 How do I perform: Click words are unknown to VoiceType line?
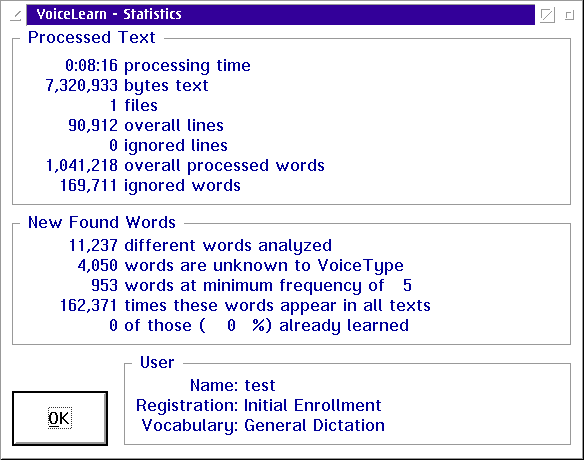[241, 266]
